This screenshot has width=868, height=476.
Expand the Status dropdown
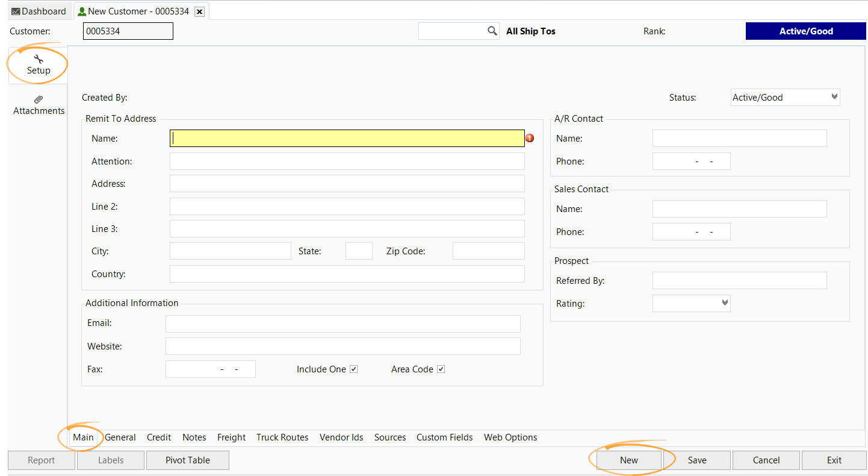pos(834,97)
